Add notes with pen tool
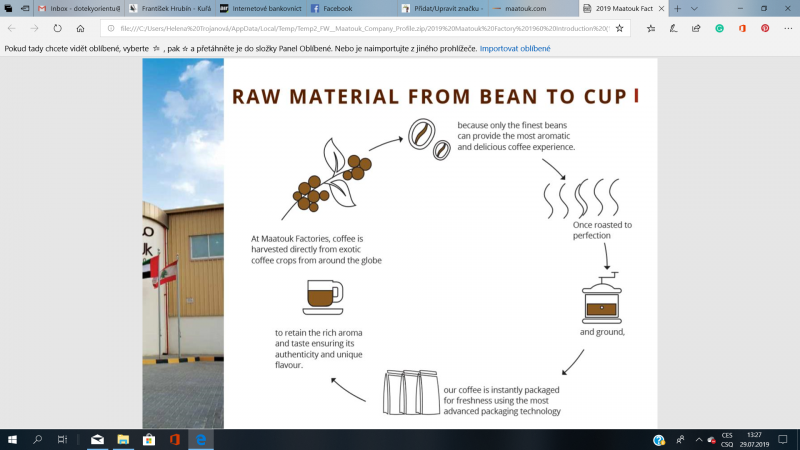Screen dimensions: 800x450 pyautogui.click(x=673, y=29)
